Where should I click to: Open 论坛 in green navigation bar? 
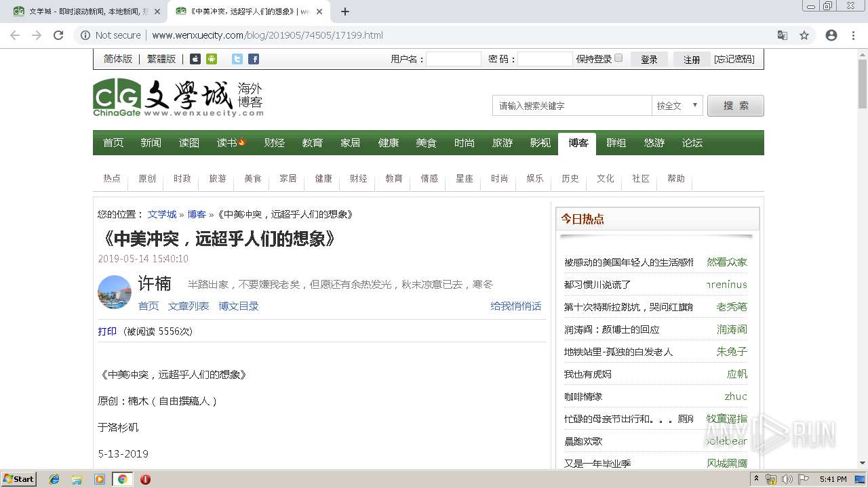click(692, 143)
